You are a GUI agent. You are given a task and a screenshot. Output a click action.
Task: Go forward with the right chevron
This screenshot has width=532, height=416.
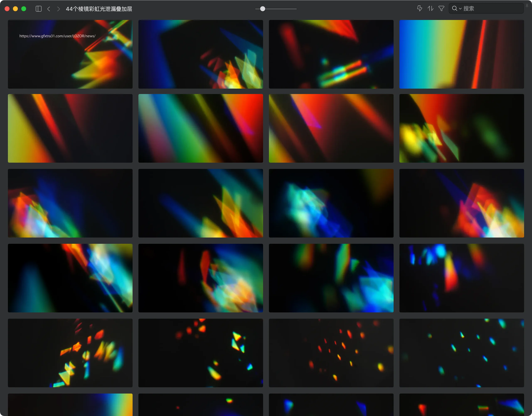pyautogui.click(x=58, y=9)
